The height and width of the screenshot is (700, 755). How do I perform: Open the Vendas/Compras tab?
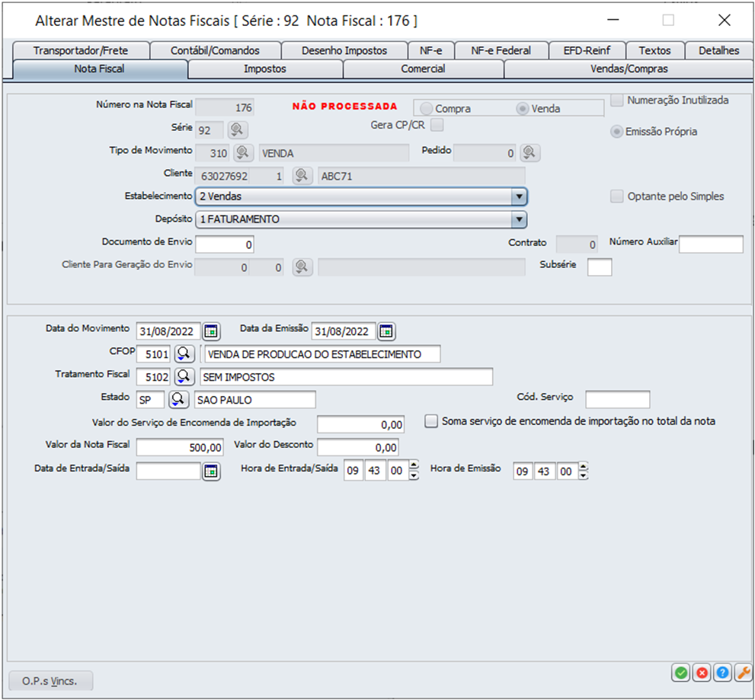coord(629,69)
